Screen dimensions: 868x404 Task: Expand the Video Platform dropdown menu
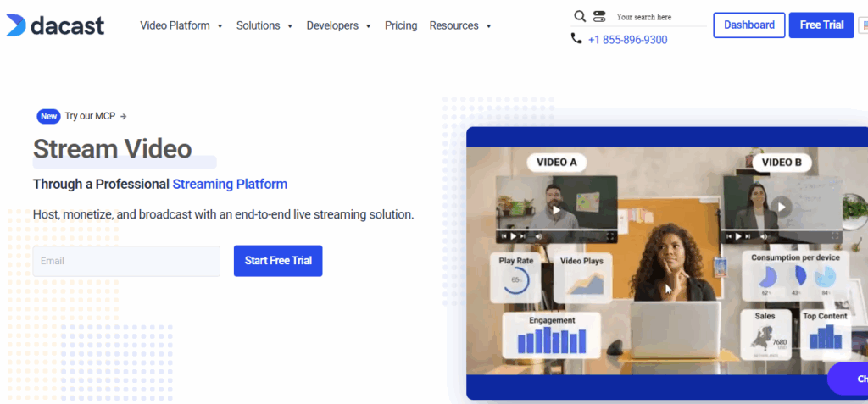point(181,25)
